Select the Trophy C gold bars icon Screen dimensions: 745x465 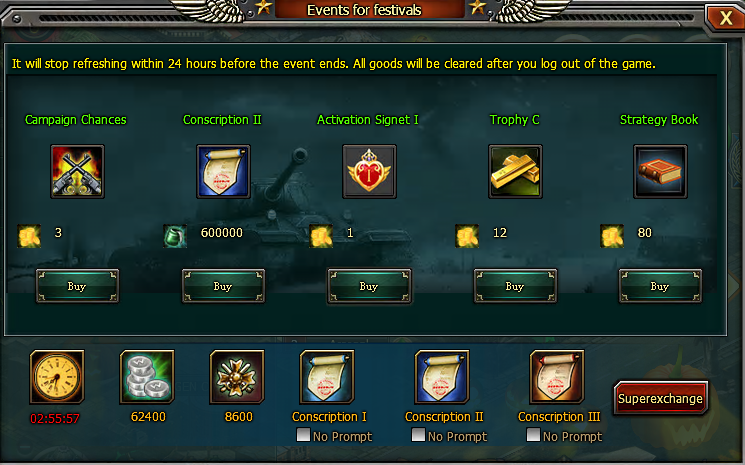point(515,171)
